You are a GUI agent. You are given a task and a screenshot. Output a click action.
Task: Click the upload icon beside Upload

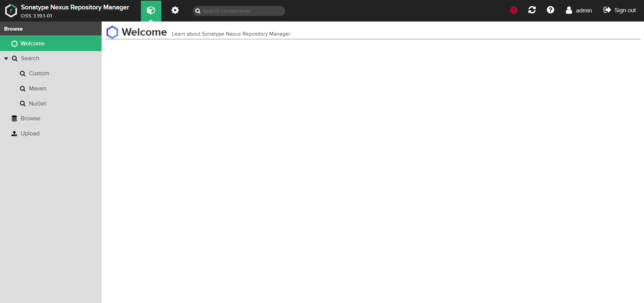point(14,133)
